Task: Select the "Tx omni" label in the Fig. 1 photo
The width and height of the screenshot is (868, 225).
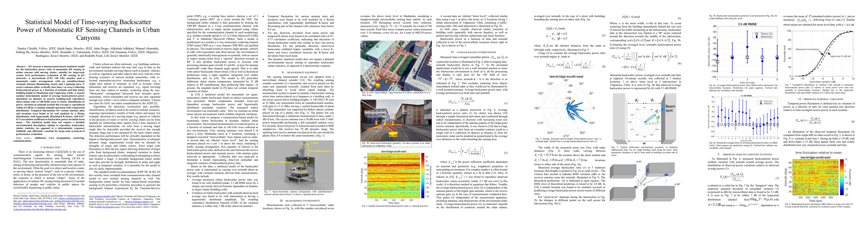Action: [x=314, y=143]
